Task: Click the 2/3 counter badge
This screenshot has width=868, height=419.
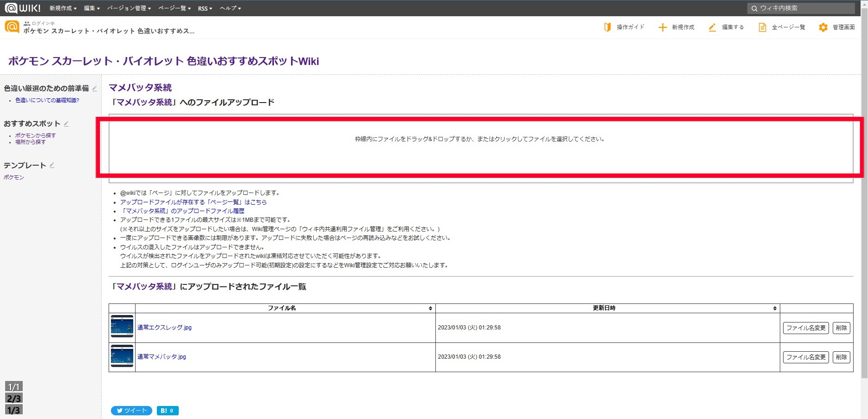Action: click(14, 398)
